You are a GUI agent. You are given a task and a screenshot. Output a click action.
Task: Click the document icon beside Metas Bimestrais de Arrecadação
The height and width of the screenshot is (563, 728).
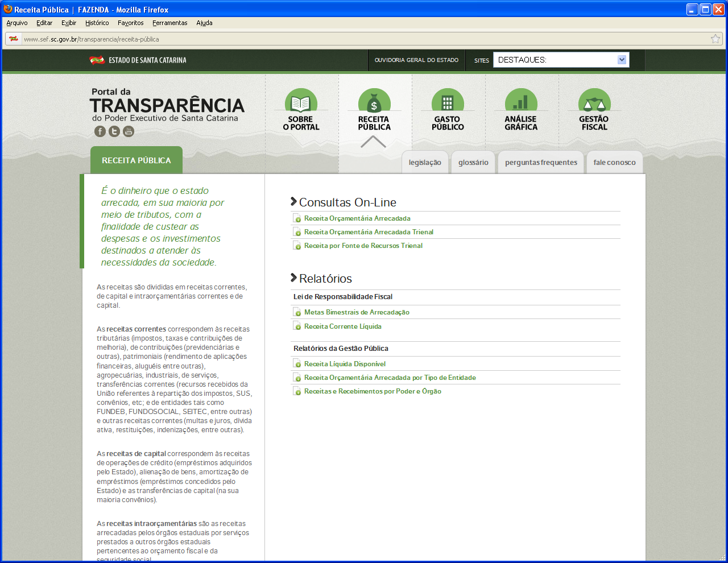click(297, 312)
